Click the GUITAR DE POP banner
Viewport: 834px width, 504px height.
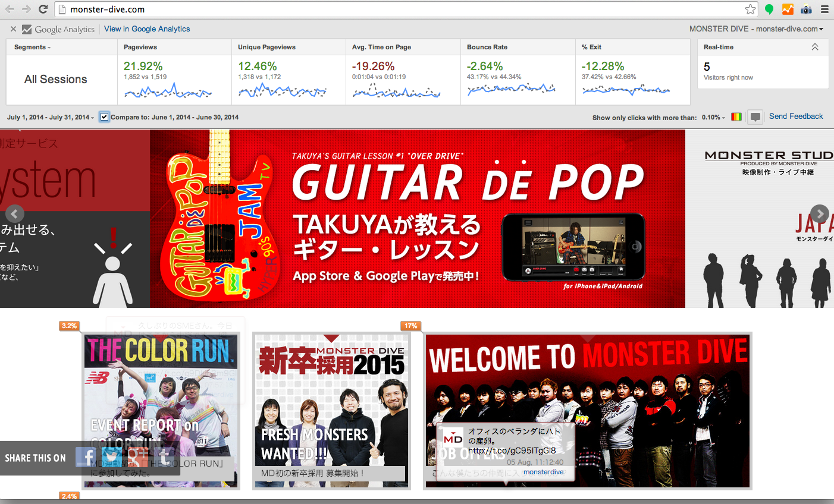[418, 219]
